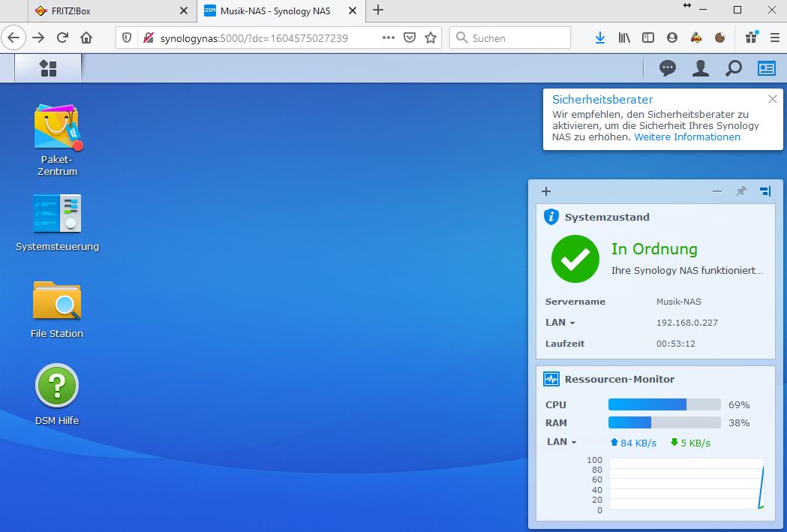Click the download speed 5 KB/s
The image size is (787, 532).
point(690,443)
